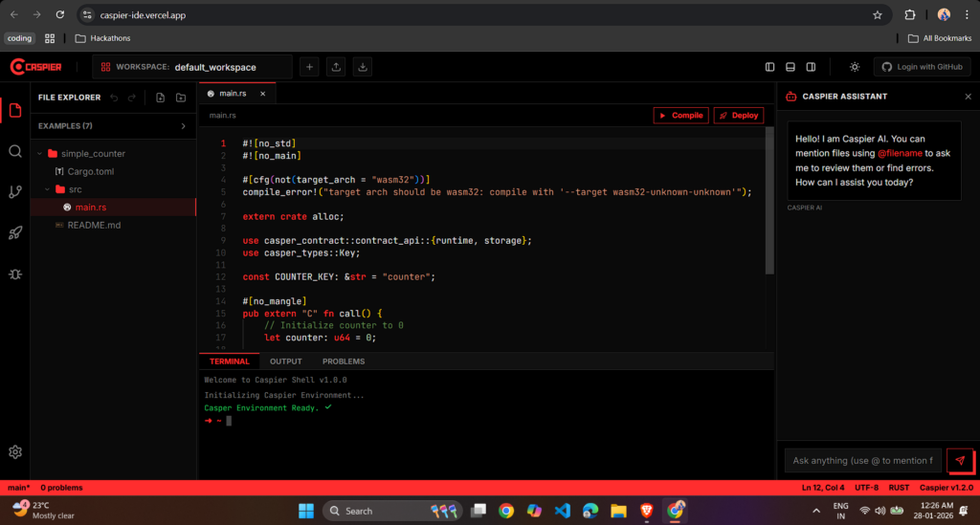The height and width of the screenshot is (525, 980).
Task: Open main.rs in file tree
Action: [113, 208]
